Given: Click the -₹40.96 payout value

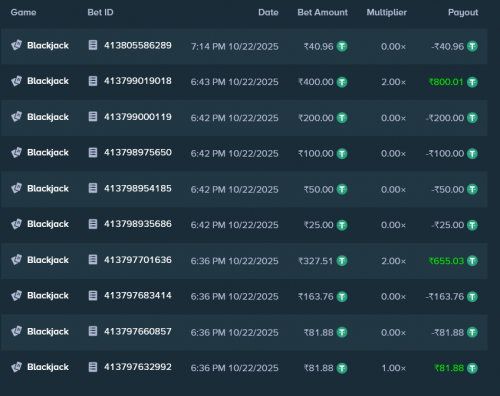Looking at the screenshot, I should tap(447, 47).
